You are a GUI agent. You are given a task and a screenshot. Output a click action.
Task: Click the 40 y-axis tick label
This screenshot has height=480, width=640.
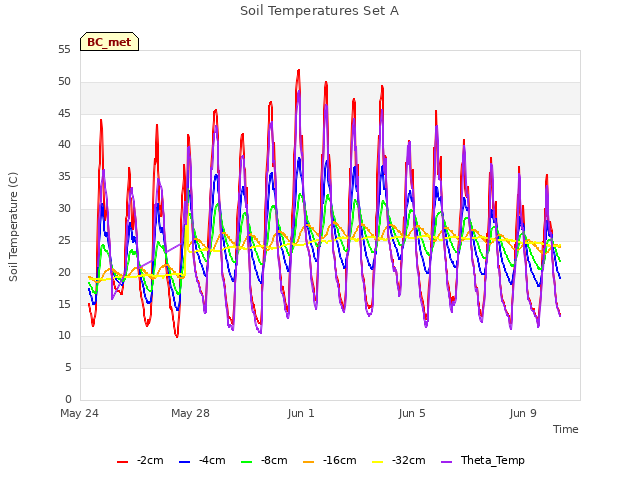(x=64, y=145)
